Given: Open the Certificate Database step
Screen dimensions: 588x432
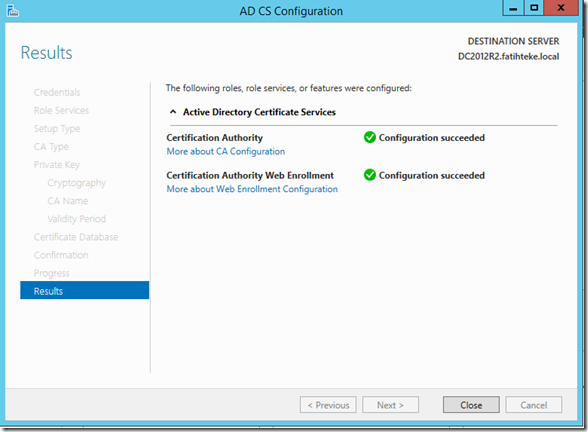Looking at the screenshot, I should 76,237.
